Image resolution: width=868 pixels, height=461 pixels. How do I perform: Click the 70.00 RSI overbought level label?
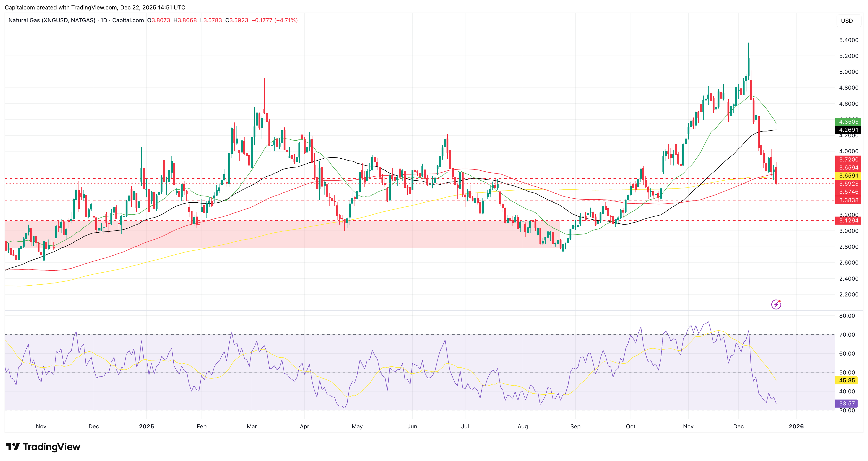[x=847, y=334]
